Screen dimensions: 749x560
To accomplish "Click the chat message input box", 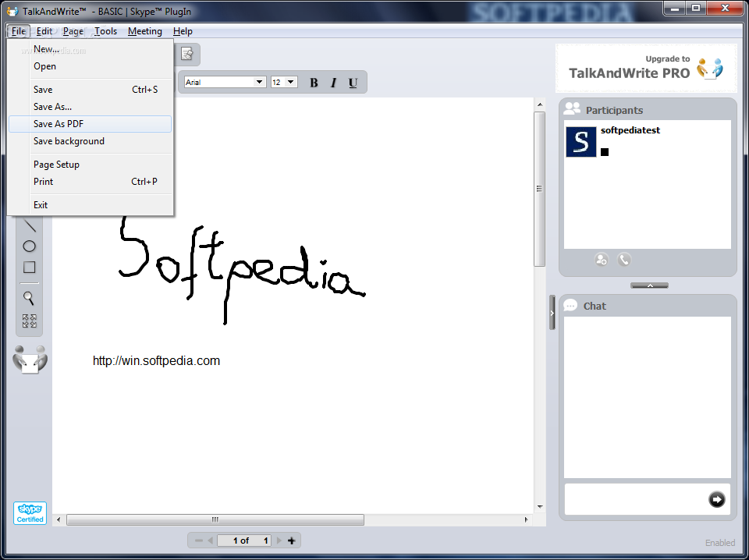I will click(x=635, y=499).
